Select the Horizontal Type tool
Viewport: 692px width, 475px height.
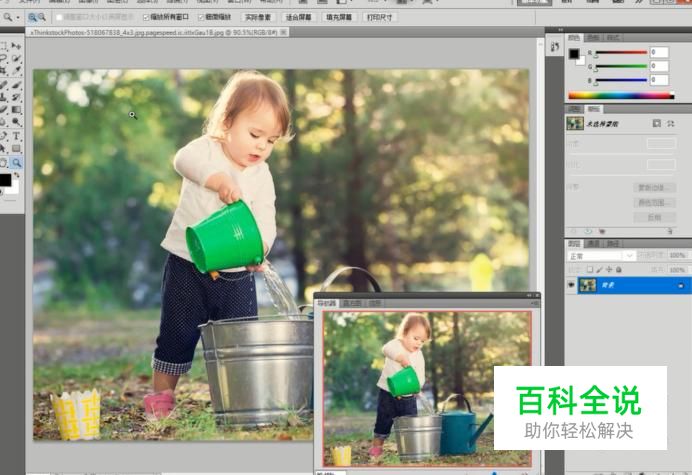(16, 136)
